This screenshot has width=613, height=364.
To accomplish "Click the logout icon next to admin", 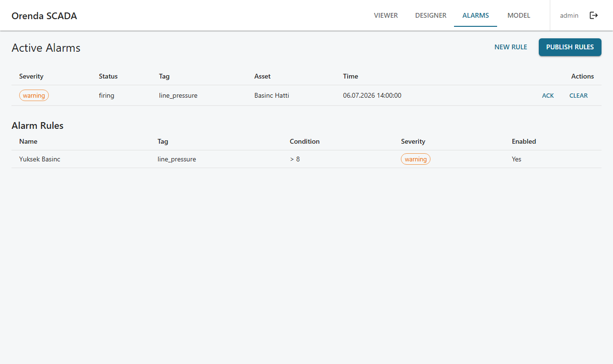I will click(x=594, y=15).
